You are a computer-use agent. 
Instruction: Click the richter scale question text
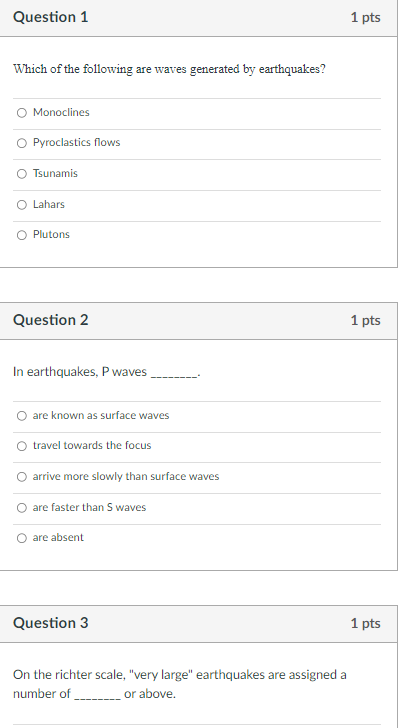[180, 684]
